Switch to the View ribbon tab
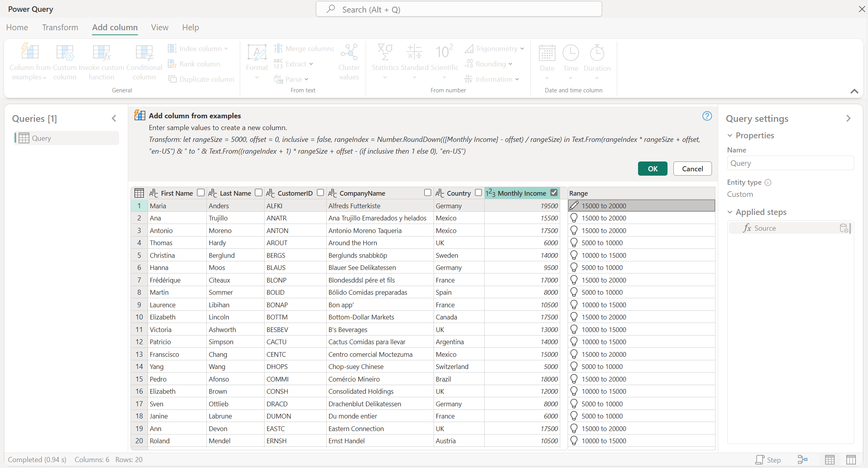The image size is (868, 468). coord(160,27)
